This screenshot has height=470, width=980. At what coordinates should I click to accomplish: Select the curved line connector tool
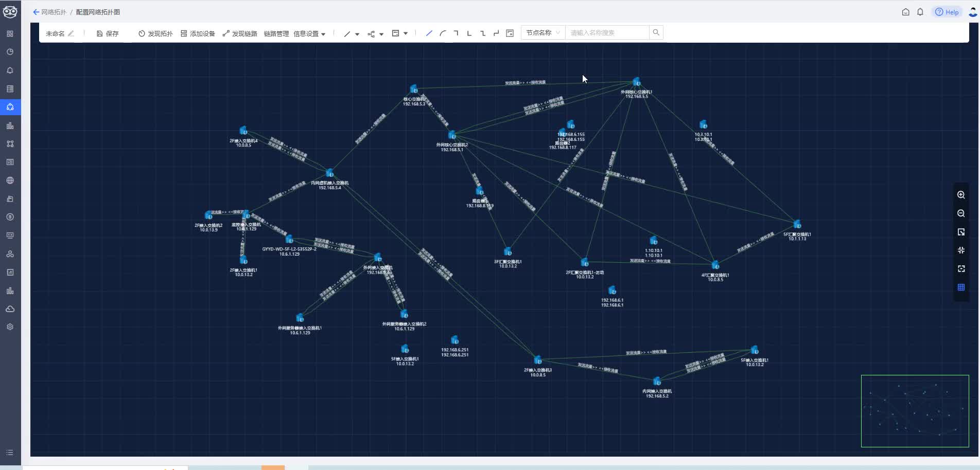tap(443, 33)
